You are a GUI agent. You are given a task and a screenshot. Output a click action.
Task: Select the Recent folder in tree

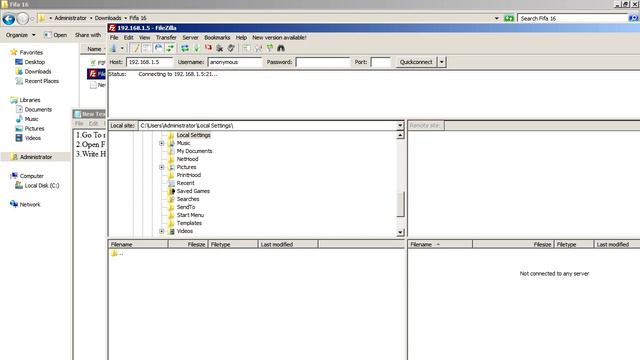tap(185, 183)
